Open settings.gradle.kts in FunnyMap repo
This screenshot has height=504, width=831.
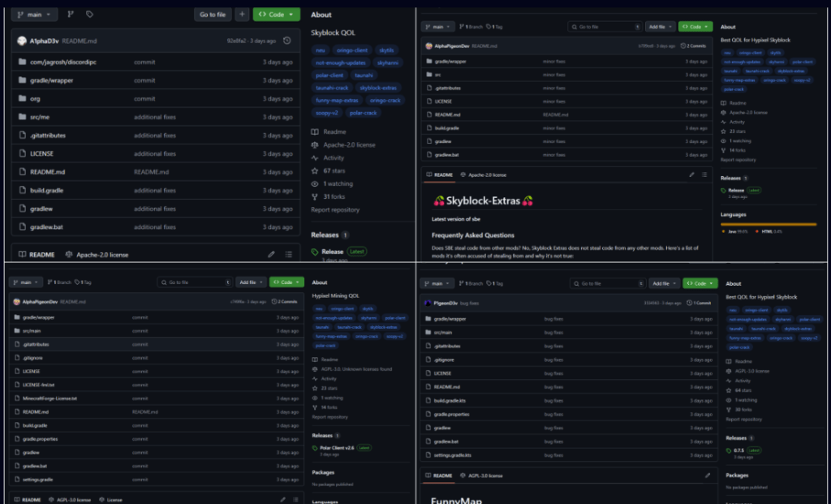click(453, 455)
